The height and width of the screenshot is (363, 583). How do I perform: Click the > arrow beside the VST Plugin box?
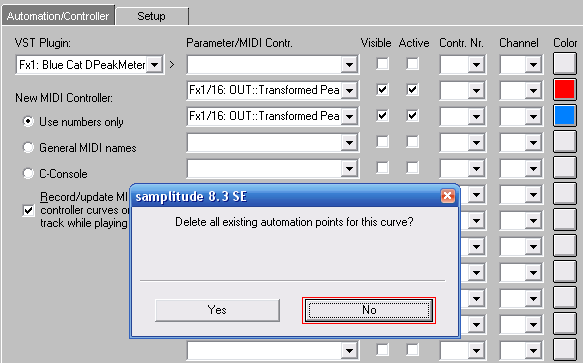(172, 65)
